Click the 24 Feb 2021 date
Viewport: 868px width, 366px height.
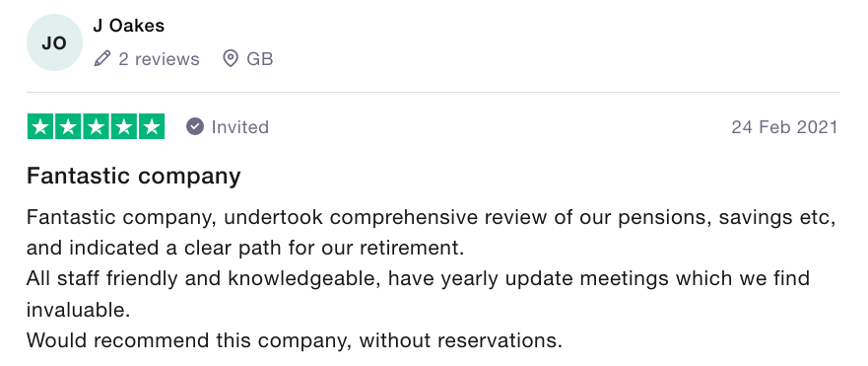click(x=784, y=127)
